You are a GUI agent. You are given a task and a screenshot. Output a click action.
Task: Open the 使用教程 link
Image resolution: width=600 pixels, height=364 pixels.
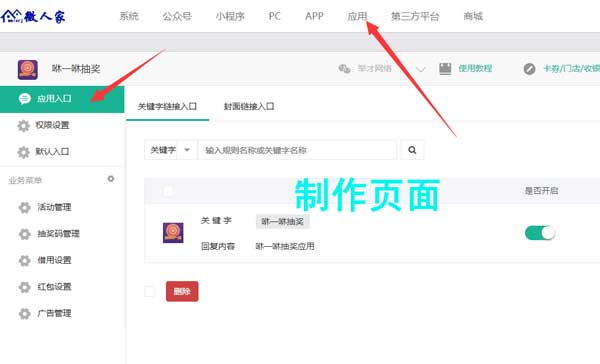point(475,69)
